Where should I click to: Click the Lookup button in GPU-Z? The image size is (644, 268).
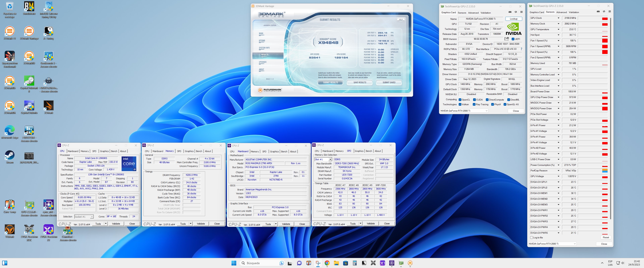point(514,19)
